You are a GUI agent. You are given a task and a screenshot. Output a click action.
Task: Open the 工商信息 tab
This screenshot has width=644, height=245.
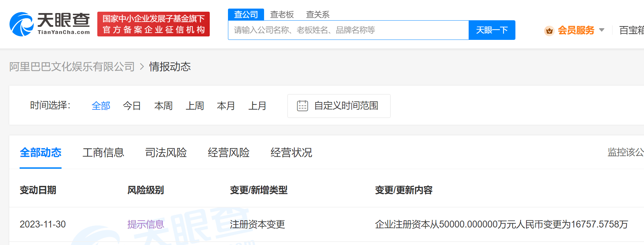(x=103, y=153)
